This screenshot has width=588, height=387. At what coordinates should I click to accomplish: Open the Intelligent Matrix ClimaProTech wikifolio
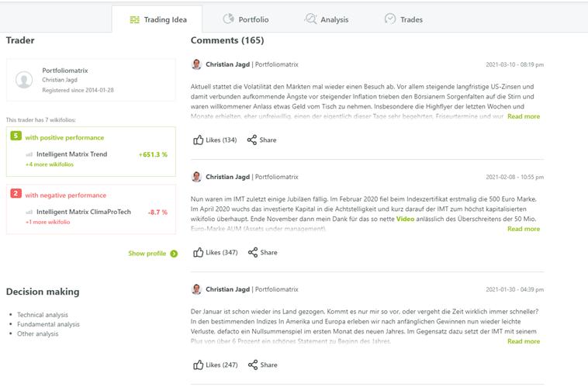pyautogui.click(x=84, y=212)
